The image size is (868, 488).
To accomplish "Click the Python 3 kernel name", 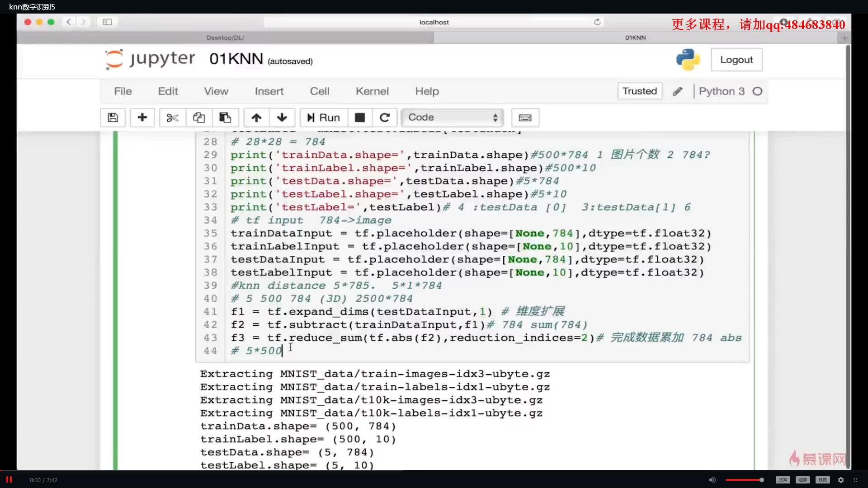I will pyautogui.click(x=722, y=91).
